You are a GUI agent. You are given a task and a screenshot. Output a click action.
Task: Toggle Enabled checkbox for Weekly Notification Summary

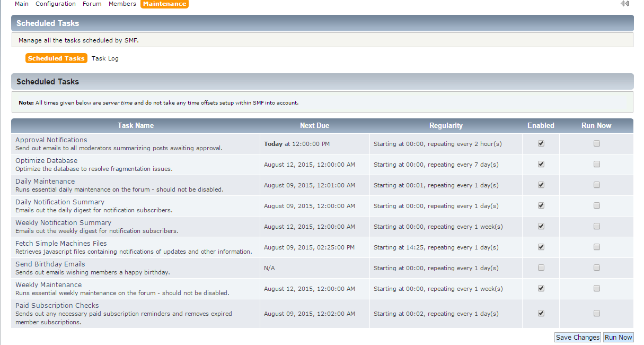[x=541, y=226]
